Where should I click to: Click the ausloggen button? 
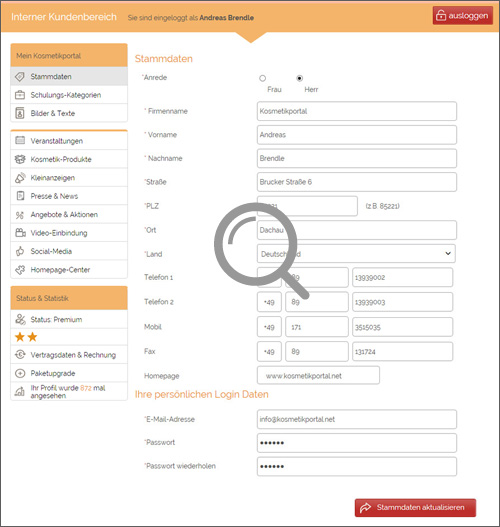coord(463,15)
